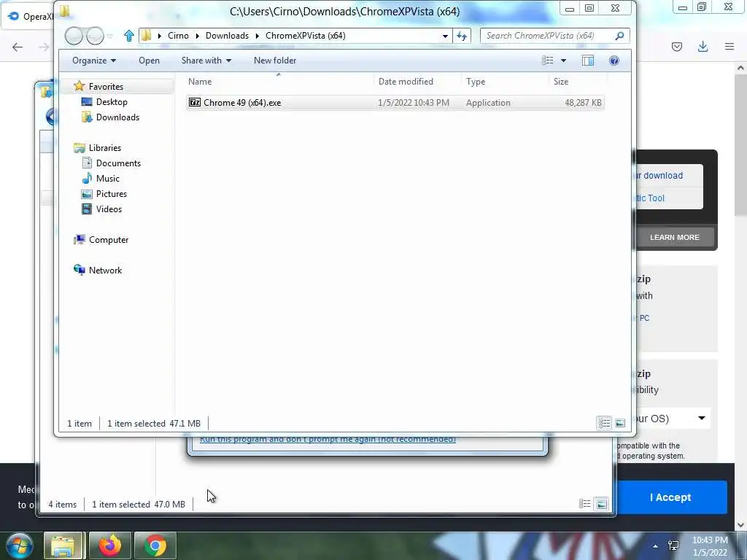Expand the address bar history dropdown

pyautogui.click(x=445, y=36)
